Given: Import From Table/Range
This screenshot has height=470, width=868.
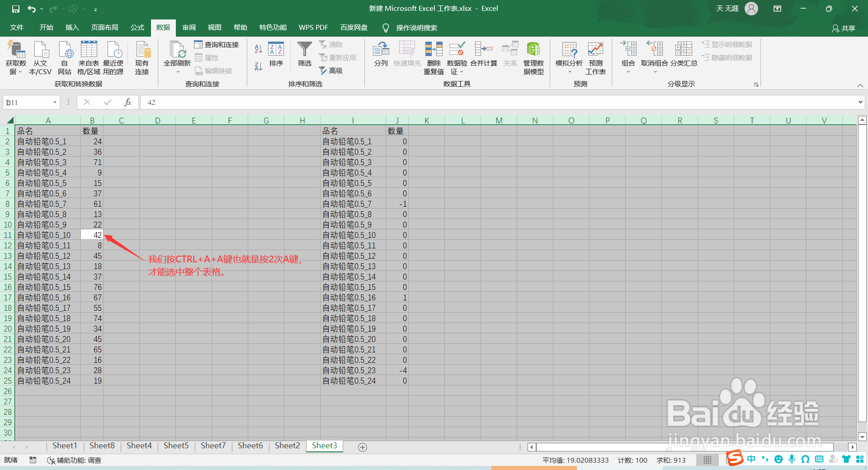Looking at the screenshot, I should 89,58.
